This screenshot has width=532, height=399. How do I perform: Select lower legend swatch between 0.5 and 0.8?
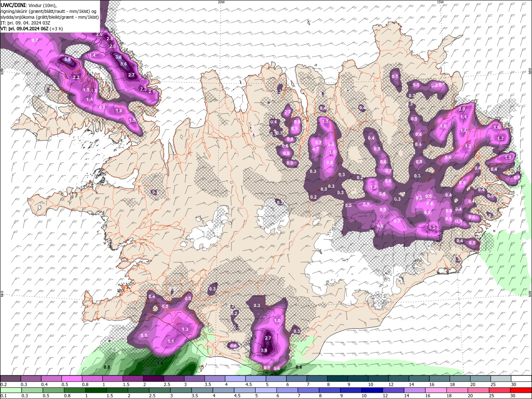(53, 390)
